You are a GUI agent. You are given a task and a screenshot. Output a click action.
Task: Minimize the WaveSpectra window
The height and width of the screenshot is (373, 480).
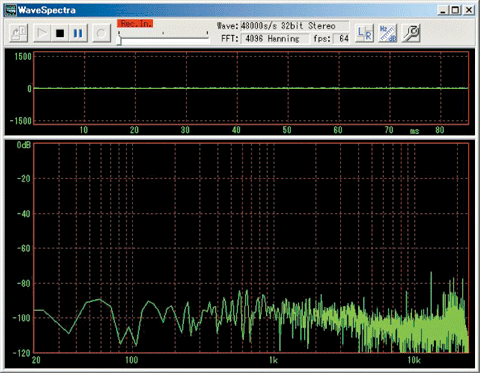click(x=443, y=10)
